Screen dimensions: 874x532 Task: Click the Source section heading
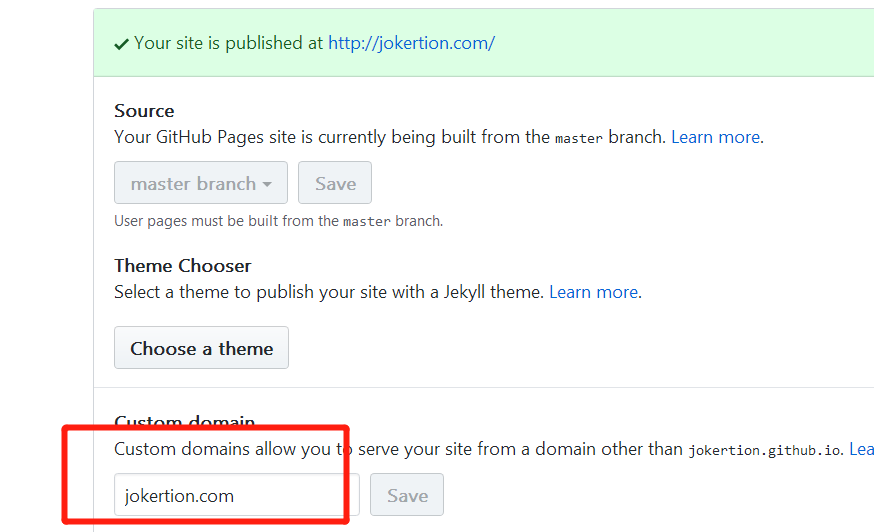point(144,110)
